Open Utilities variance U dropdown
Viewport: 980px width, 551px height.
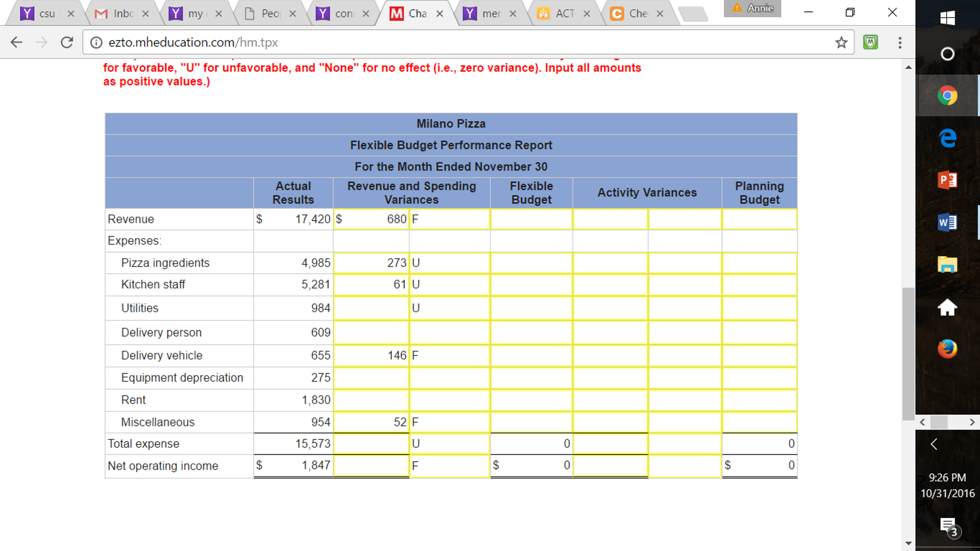450,308
